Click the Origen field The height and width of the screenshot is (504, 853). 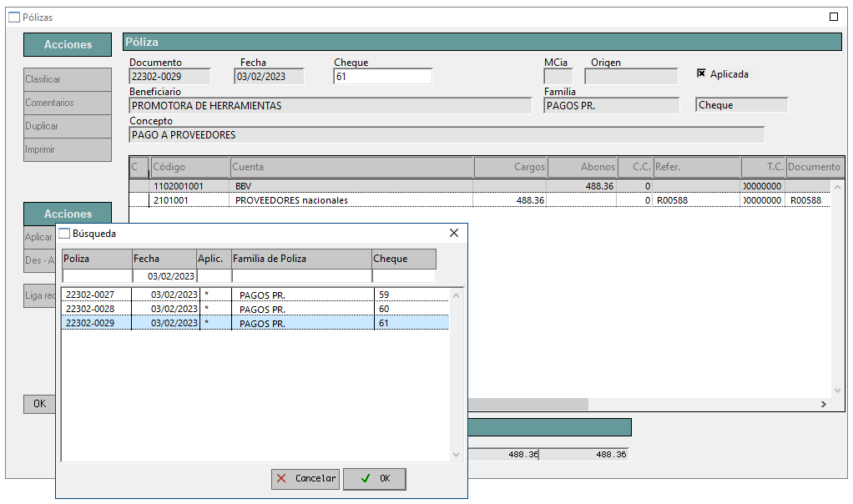pos(631,77)
